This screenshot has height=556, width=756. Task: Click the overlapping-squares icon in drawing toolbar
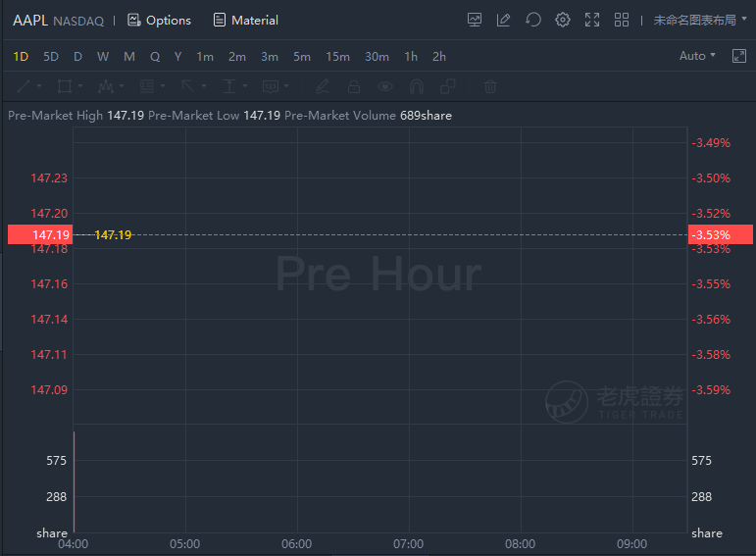[x=448, y=86]
